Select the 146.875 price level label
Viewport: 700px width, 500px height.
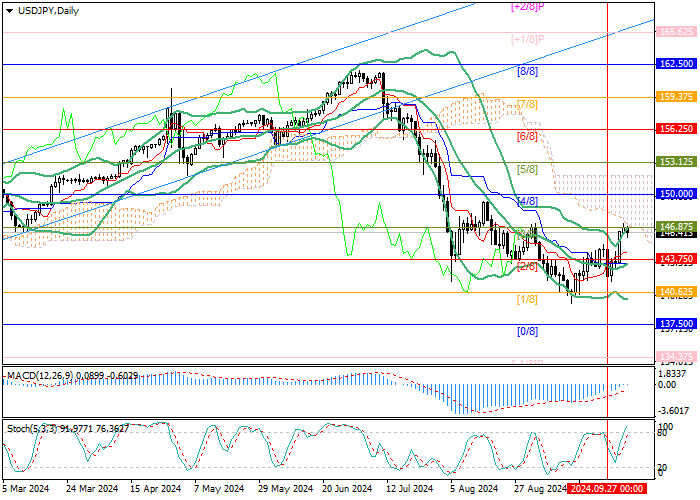click(676, 226)
